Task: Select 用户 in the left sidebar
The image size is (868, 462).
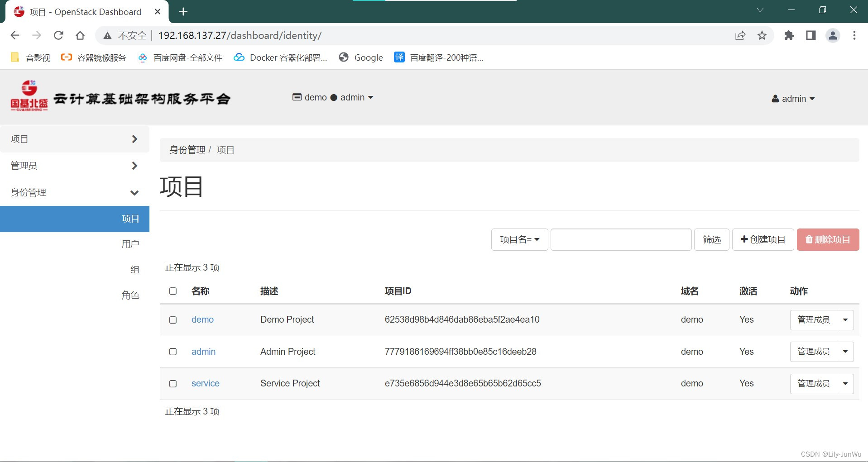Action: (x=130, y=244)
